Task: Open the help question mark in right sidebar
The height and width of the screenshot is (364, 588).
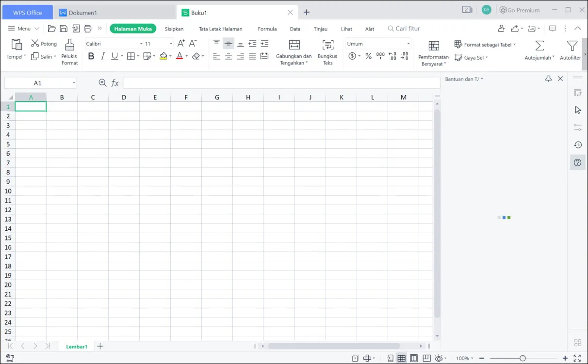Action: pos(577,162)
